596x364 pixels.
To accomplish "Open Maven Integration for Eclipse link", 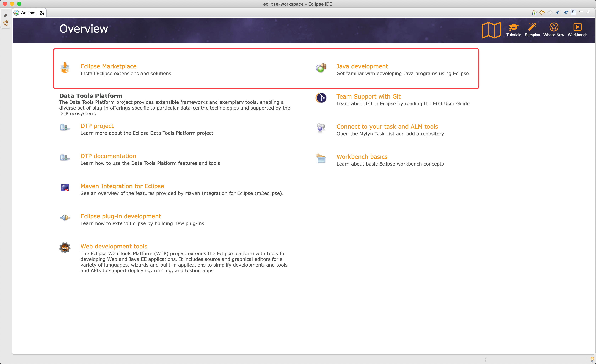I will 122,186.
